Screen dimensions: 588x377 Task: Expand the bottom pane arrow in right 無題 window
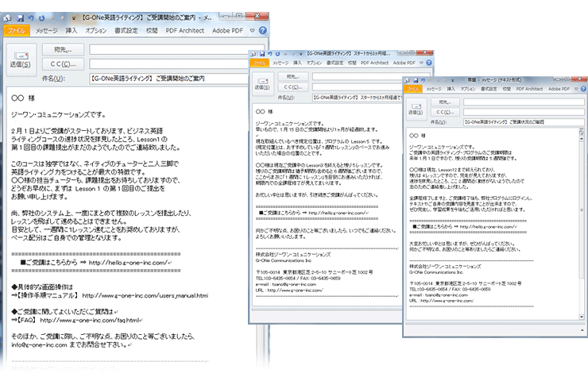(x=582, y=330)
